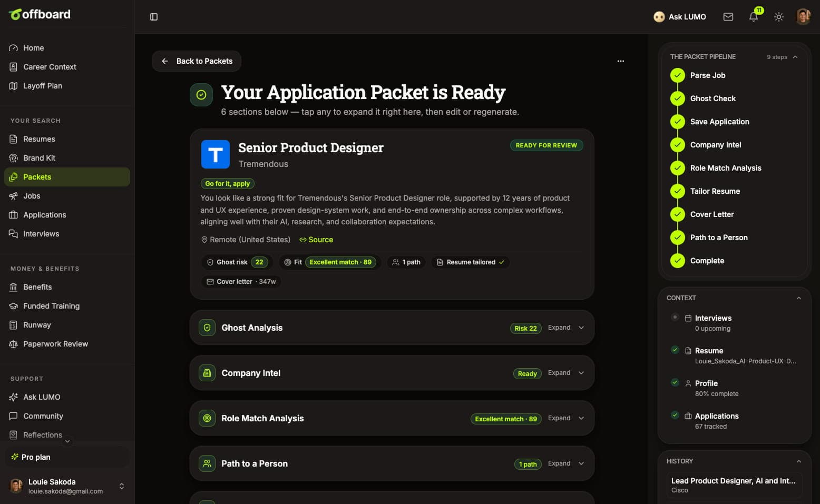Image resolution: width=820 pixels, height=504 pixels.
Task: Click the offboard logo
Action: pos(40,14)
